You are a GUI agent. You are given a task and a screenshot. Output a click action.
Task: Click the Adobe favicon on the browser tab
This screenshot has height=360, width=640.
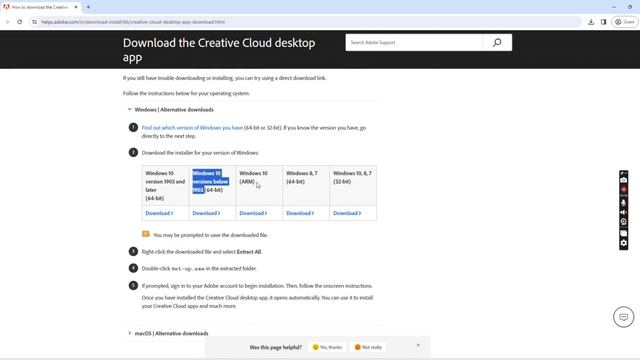tap(6, 7)
